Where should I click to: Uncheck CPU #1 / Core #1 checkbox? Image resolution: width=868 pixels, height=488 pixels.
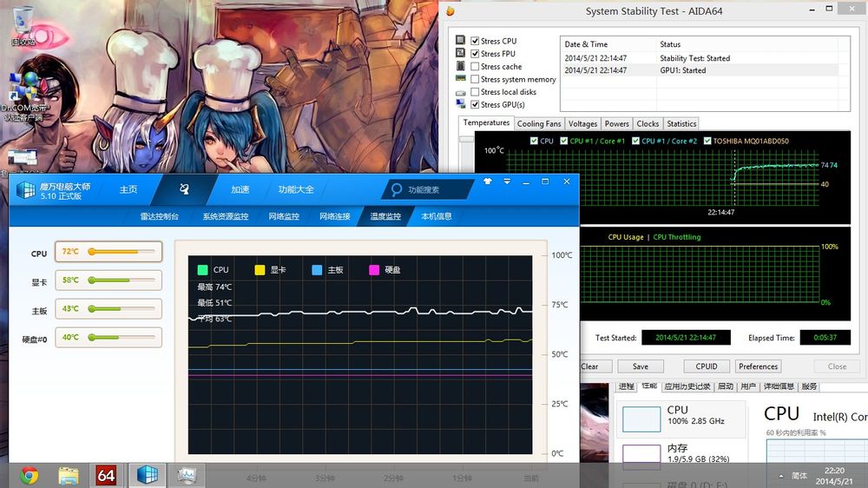[x=564, y=141]
